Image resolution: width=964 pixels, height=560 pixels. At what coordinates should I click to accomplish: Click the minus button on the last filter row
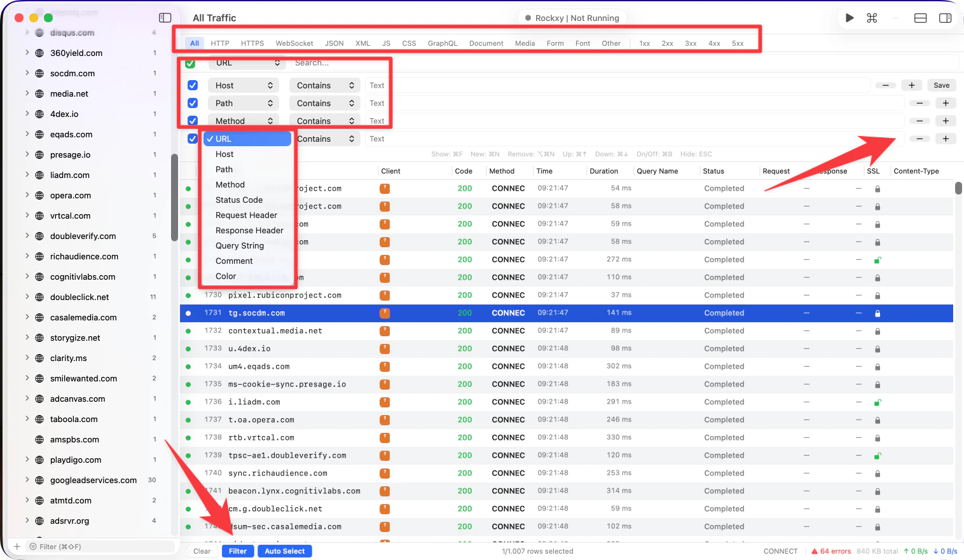[919, 139]
